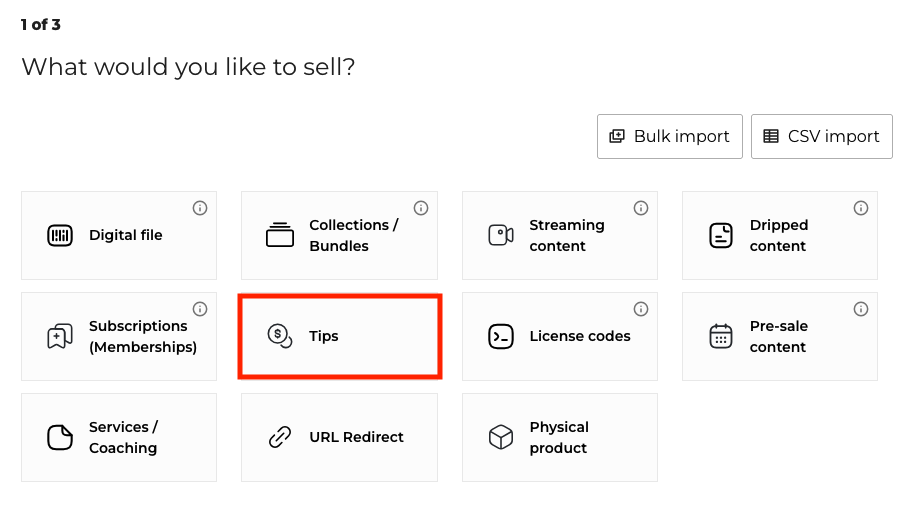Click the Digital file barcode icon
The height and width of the screenshot is (511, 912).
(60, 236)
